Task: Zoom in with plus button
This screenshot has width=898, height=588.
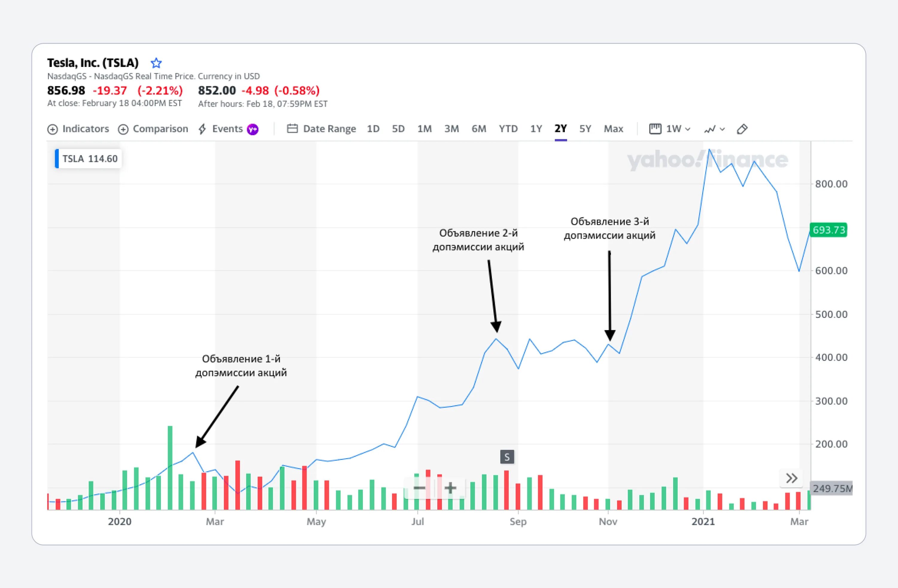Action: [x=450, y=488]
